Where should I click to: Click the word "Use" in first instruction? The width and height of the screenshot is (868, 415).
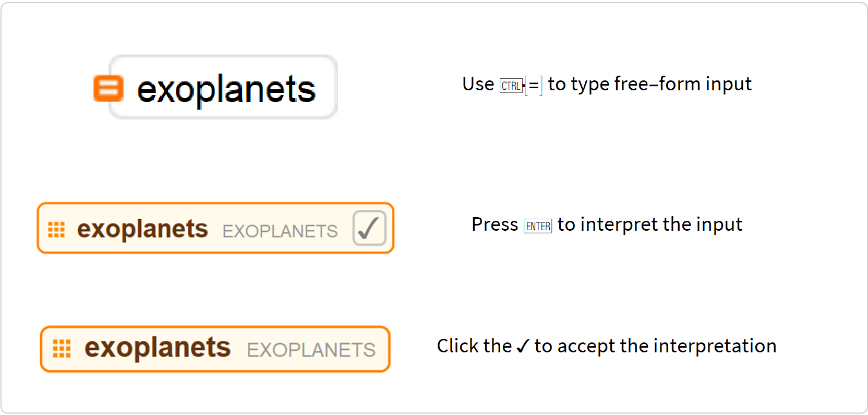coord(478,84)
